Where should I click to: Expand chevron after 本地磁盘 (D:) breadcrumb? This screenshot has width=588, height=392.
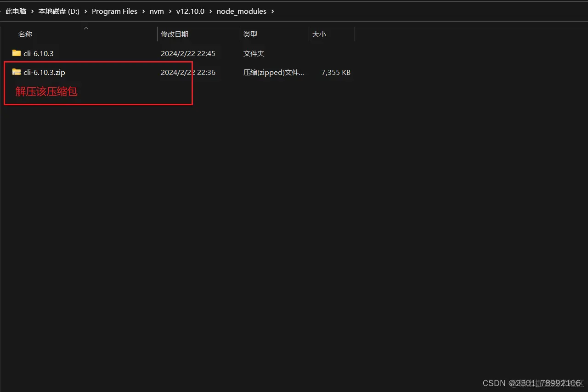[85, 11]
